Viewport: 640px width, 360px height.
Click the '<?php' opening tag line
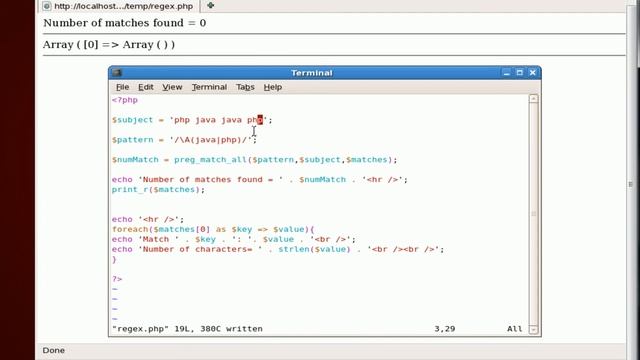(x=125, y=100)
